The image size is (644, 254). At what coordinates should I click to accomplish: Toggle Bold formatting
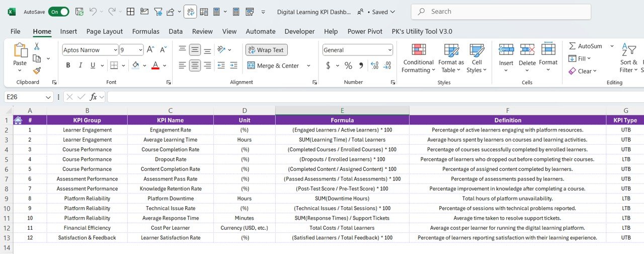pos(68,66)
